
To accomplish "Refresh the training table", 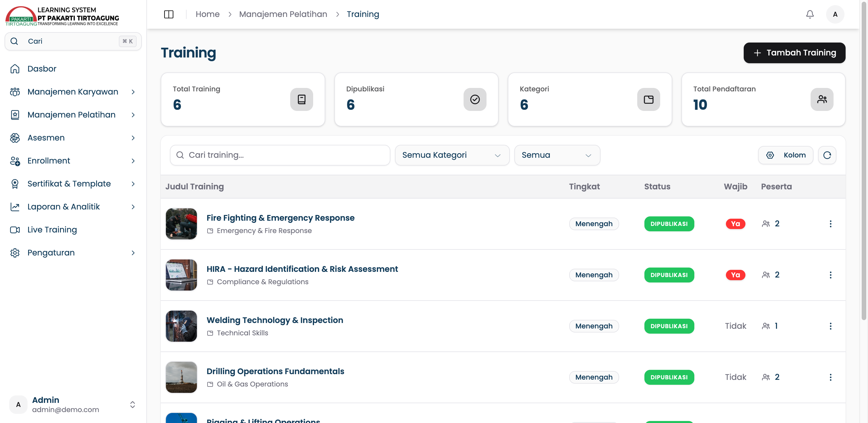I will coord(827,155).
